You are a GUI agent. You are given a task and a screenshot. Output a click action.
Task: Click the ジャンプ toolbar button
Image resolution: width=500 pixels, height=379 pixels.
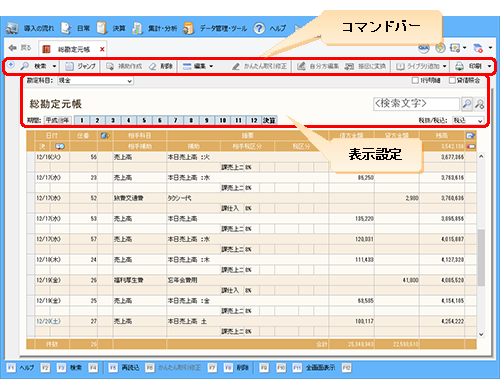pos(80,66)
